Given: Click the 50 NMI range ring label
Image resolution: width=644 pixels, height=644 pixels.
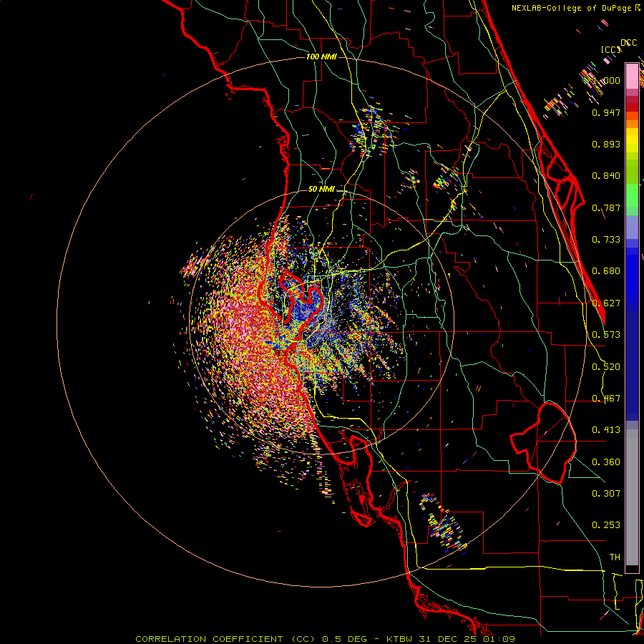Looking at the screenshot, I should (321, 189).
